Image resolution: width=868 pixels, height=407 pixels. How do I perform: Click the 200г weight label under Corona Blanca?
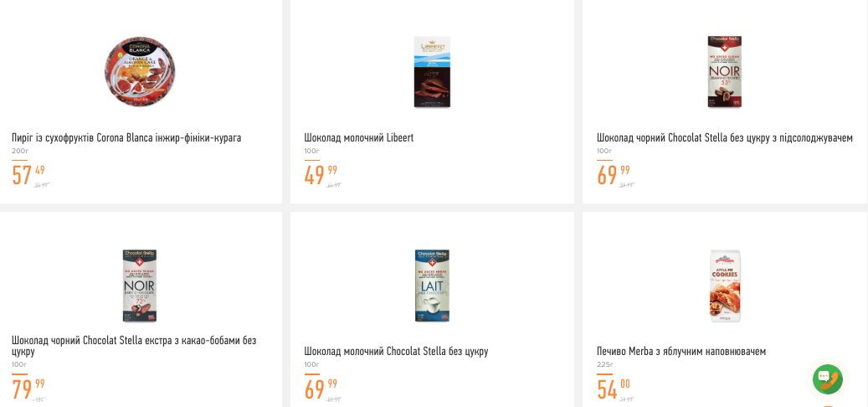pyautogui.click(x=20, y=151)
